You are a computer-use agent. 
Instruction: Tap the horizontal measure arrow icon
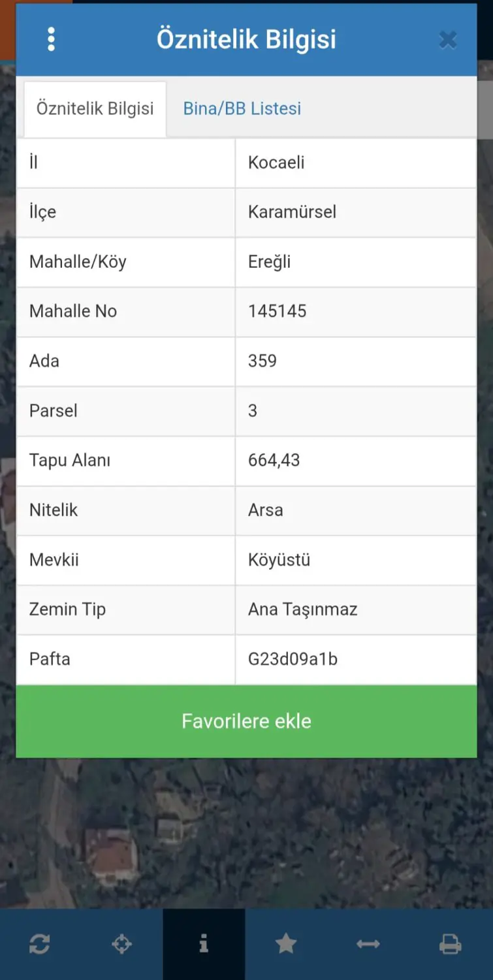click(x=368, y=944)
